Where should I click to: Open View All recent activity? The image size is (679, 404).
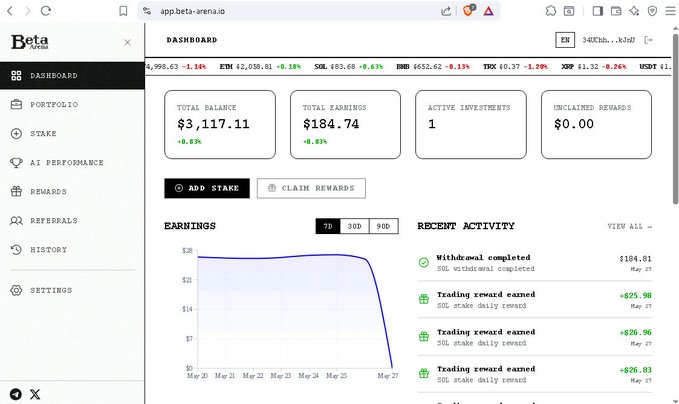tap(630, 226)
